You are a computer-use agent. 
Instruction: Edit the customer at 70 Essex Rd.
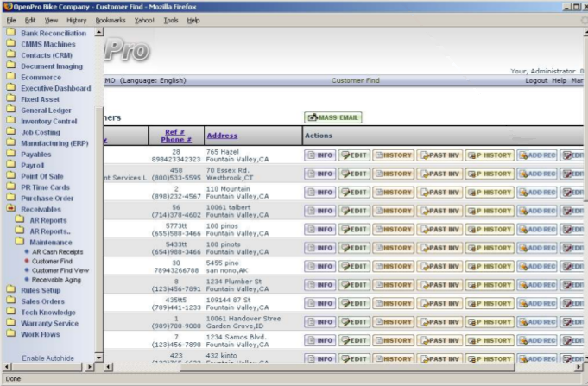pyautogui.click(x=354, y=174)
